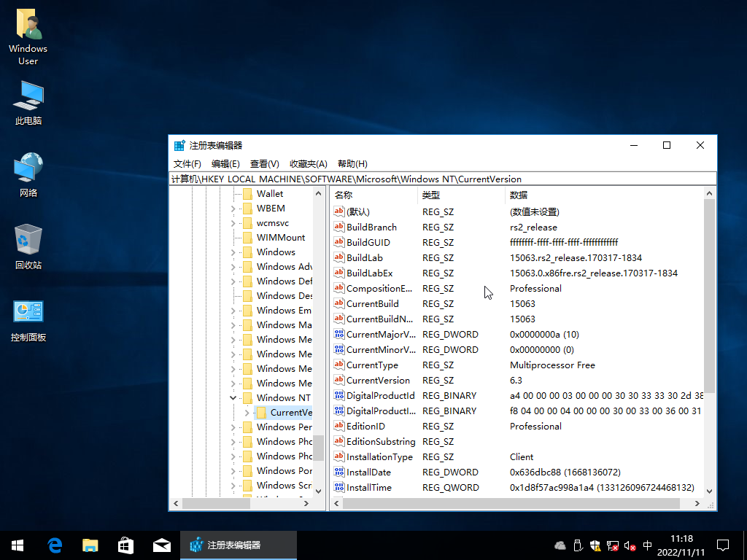This screenshot has height=560, width=747.
Task: Click the 注册表编辑器 taskbar button
Action: [x=239, y=545]
